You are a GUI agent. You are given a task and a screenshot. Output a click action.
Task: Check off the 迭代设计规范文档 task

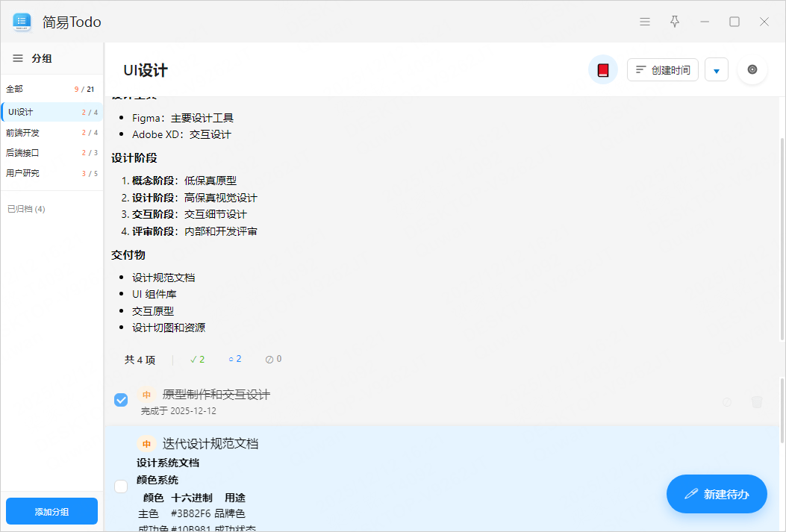(121, 486)
